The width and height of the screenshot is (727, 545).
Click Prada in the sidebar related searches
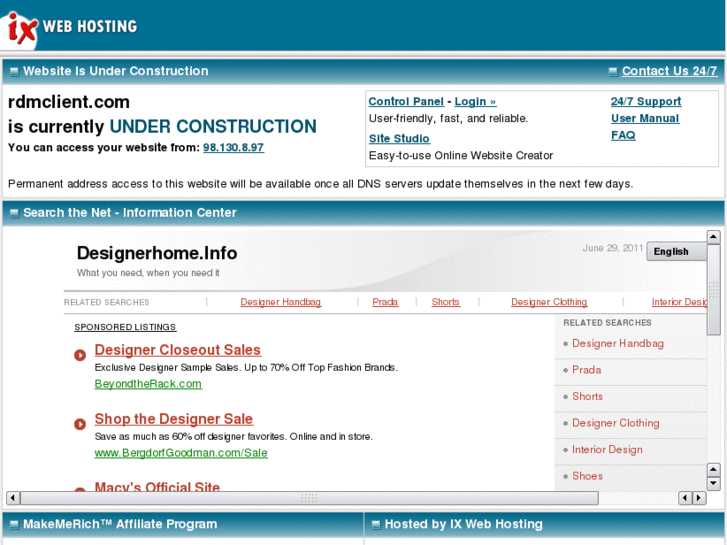(x=587, y=370)
